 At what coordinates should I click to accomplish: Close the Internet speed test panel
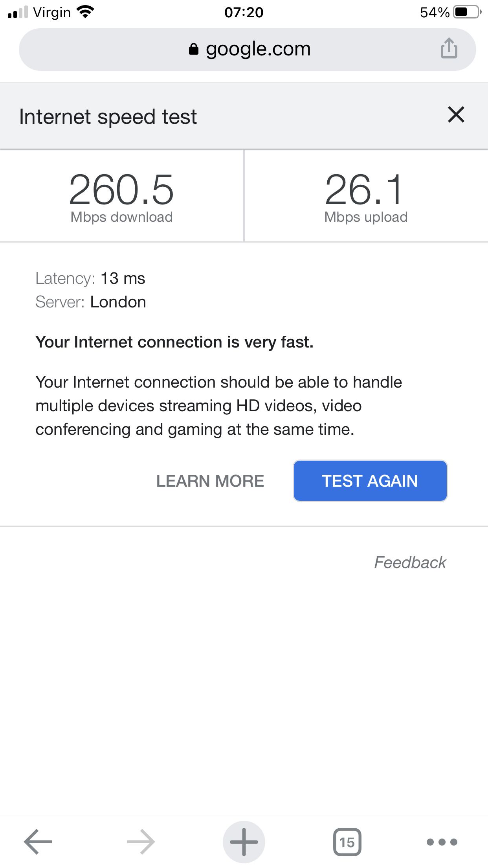pos(456,115)
